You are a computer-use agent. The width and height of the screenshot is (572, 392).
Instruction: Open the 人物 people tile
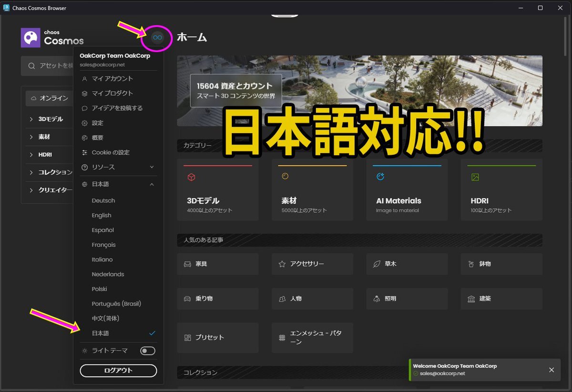(312, 299)
